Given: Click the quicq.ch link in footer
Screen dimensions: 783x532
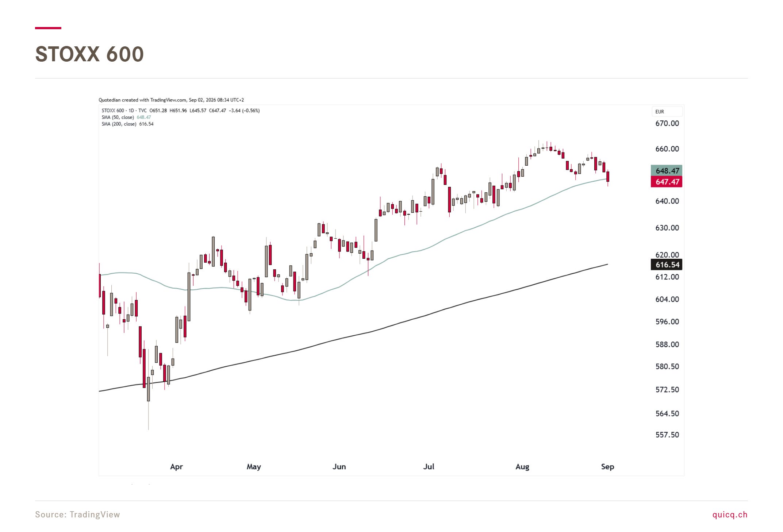Looking at the screenshot, I should 730,514.
